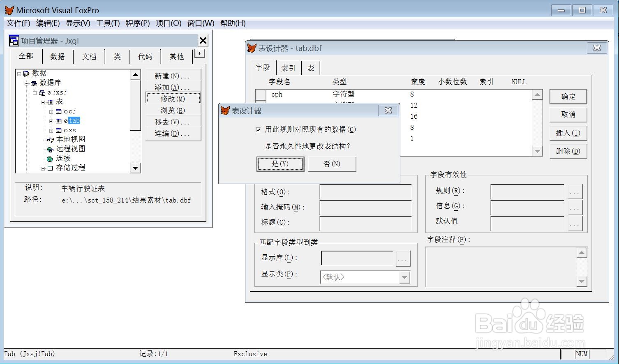
Task: Select tab table in tree
Action: [x=74, y=121]
